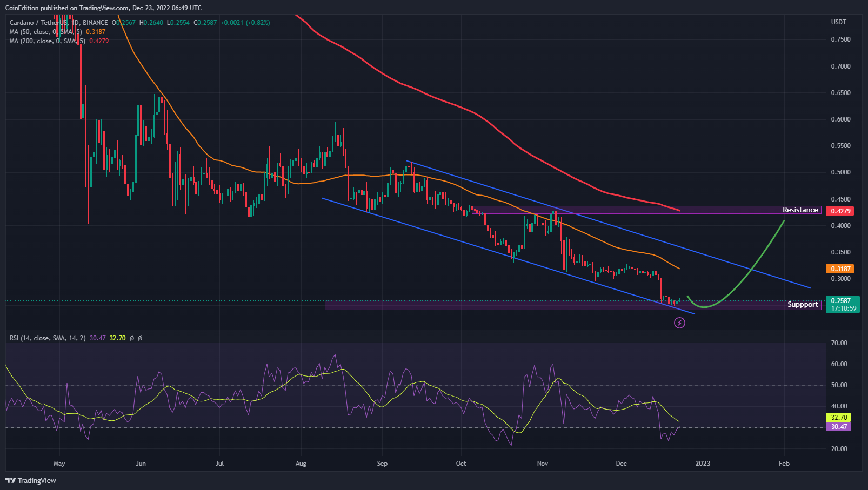The width and height of the screenshot is (868, 490).
Task: Click the 20.00 RSI axis value
Action: click(839, 449)
